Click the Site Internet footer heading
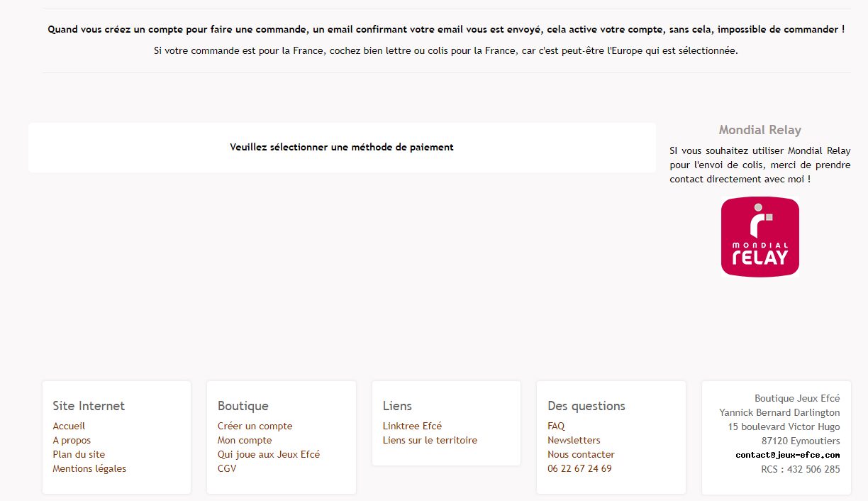The image size is (868, 501). coord(89,406)
